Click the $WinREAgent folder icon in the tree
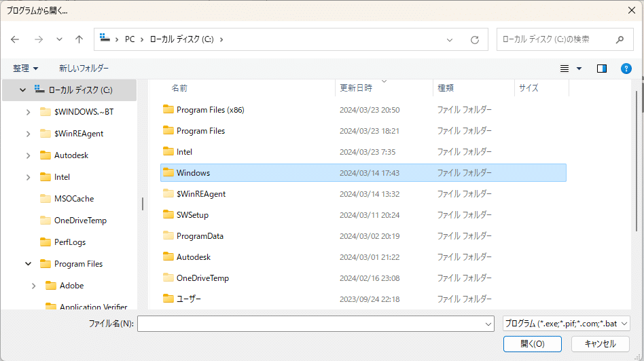The height and width of the screenshot is (361, 644). click(46, 133)
